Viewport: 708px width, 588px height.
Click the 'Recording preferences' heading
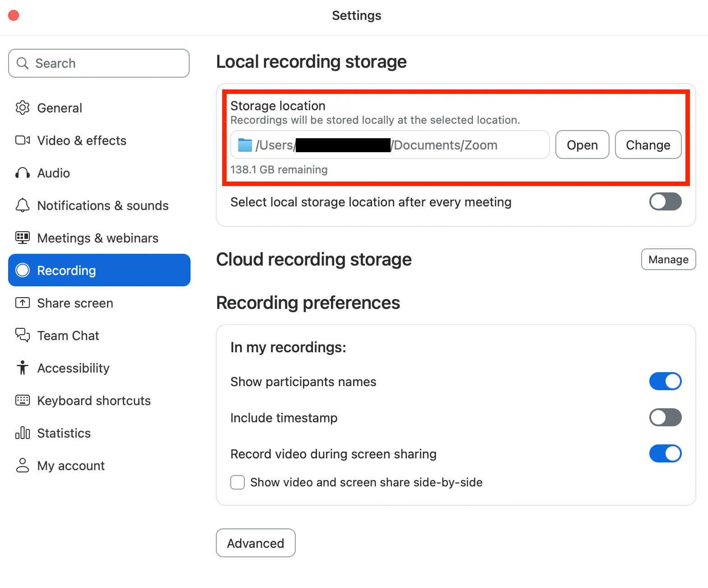308,303
